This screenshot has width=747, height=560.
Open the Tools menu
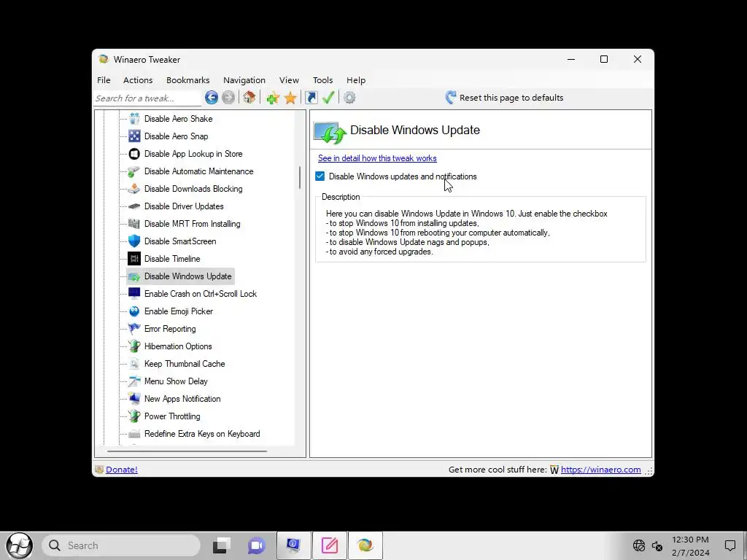[x=322, y=80]
